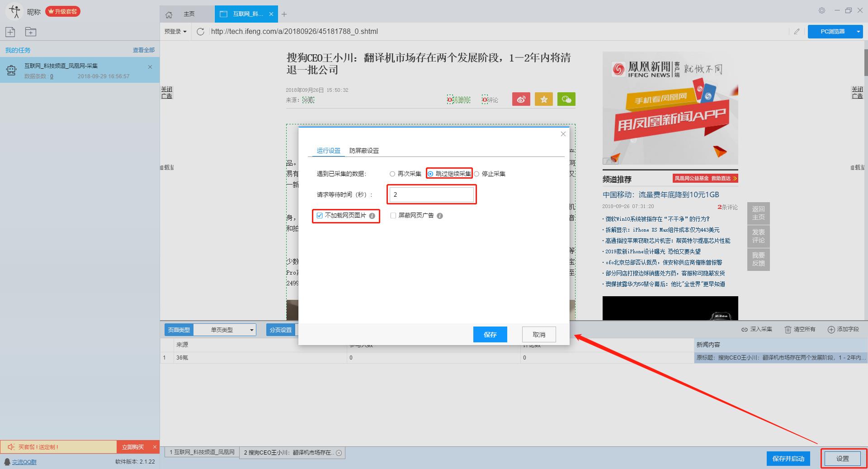Enable 屏蔽网页广告 checkbox

pos(393,216)
